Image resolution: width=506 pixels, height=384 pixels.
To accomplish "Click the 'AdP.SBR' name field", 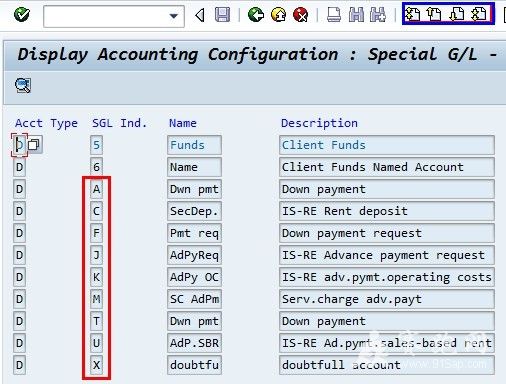I will 194,343.
